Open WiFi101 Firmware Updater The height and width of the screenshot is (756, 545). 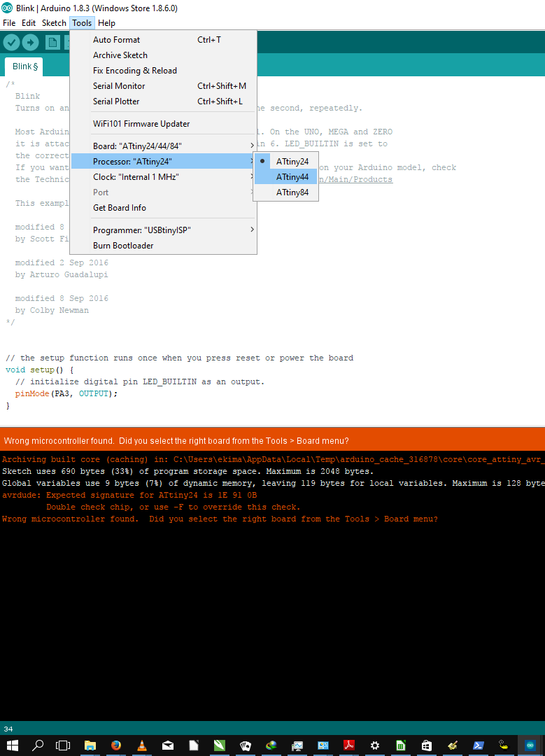163,123
